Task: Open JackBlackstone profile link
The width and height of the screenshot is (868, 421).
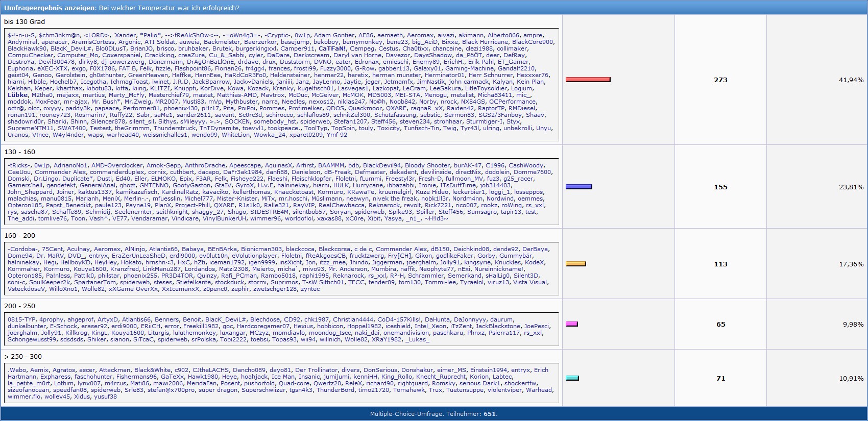Action: (498, 327)
